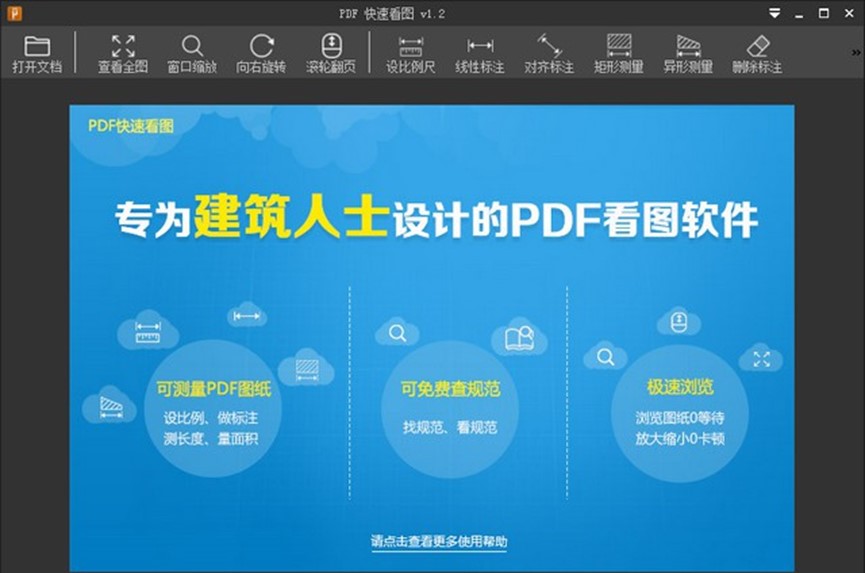This screenshot has width=865, height=573.
Task: Select the 对齐标注 aligned annotation tool
Action: click(549, 54)
